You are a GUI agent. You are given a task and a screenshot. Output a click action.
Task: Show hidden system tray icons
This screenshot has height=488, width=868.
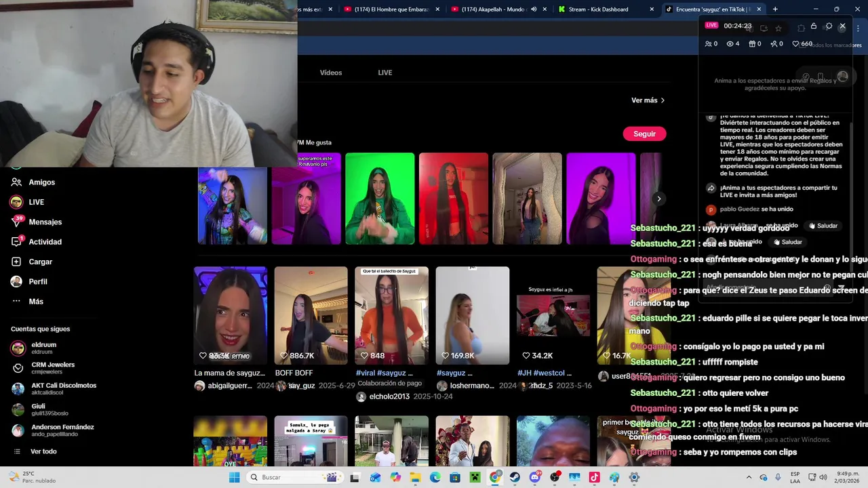[x=749, y=477]
